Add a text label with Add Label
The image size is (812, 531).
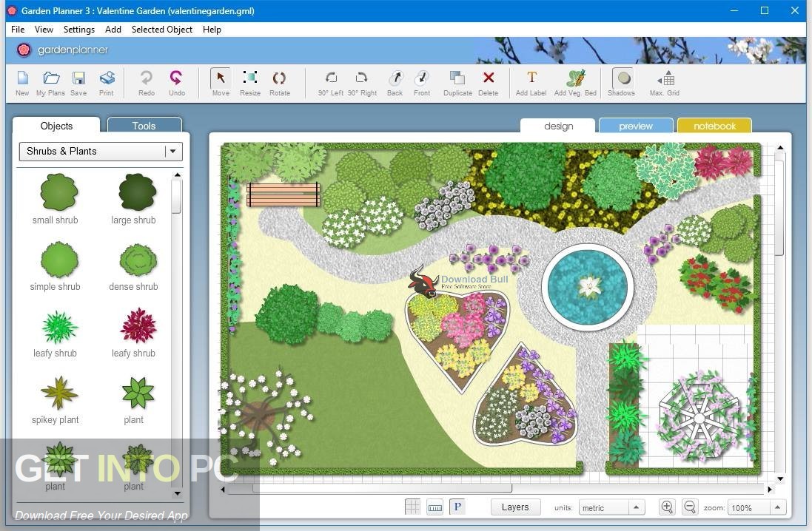pyautogui.click(x=531, y=81)
